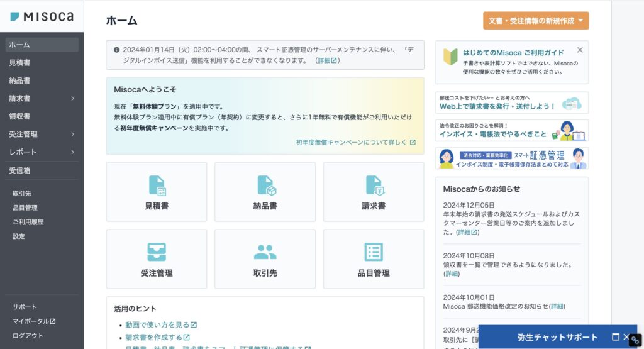The image size is (644, 349).
Task: Open 詳細 link in the maintenance notice
Action: pyautogui.click(x=327, y=60)
